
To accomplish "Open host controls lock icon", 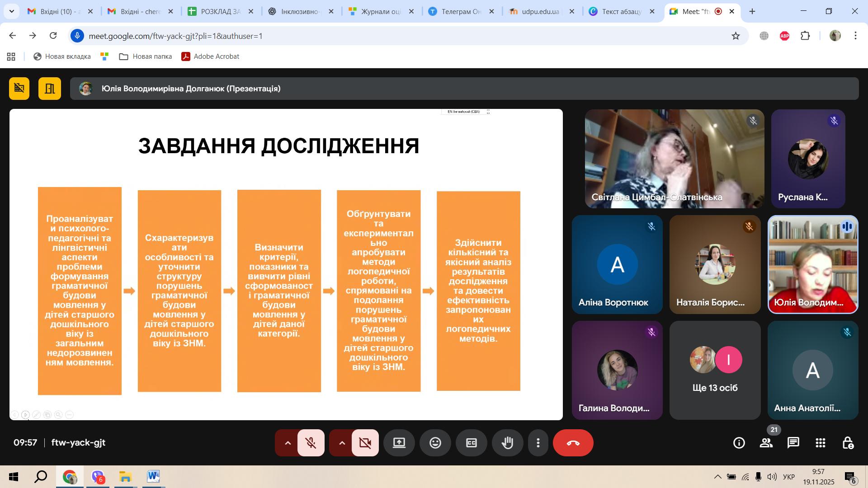I will click(848, 443).
